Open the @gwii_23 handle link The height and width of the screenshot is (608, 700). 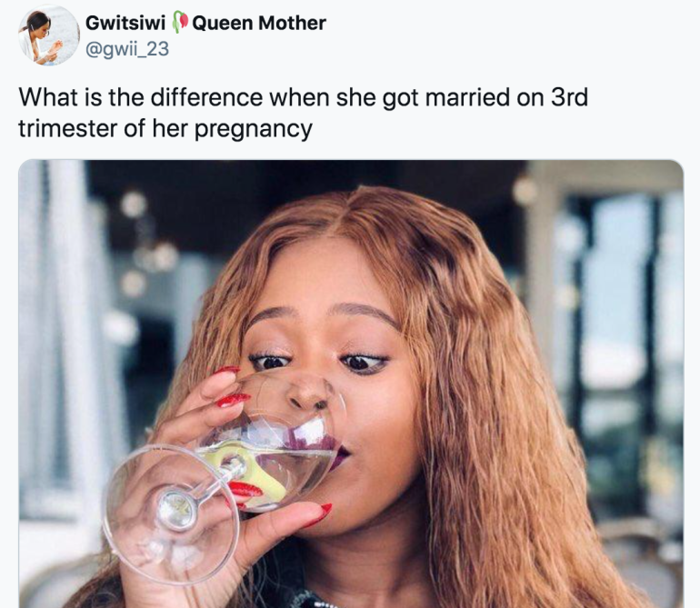point(126,49)
